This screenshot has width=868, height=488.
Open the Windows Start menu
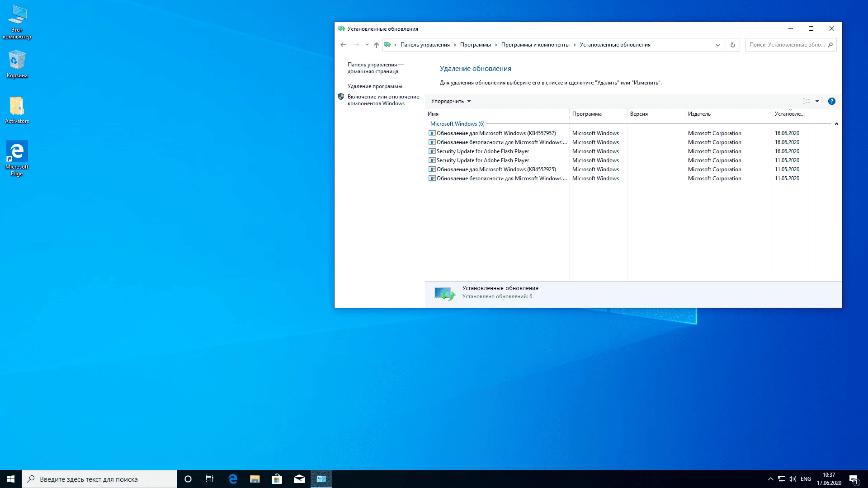(x=11, y=479)
